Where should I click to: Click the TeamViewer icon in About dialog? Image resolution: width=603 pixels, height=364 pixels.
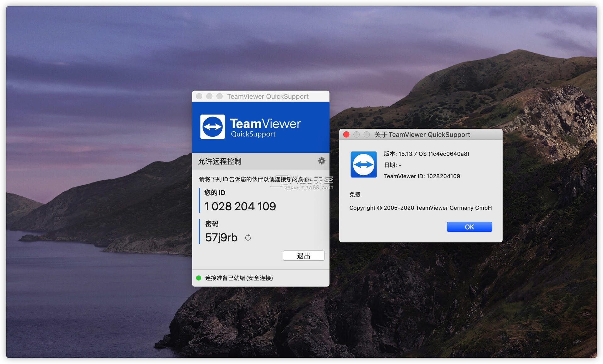[x=364, y=165]
